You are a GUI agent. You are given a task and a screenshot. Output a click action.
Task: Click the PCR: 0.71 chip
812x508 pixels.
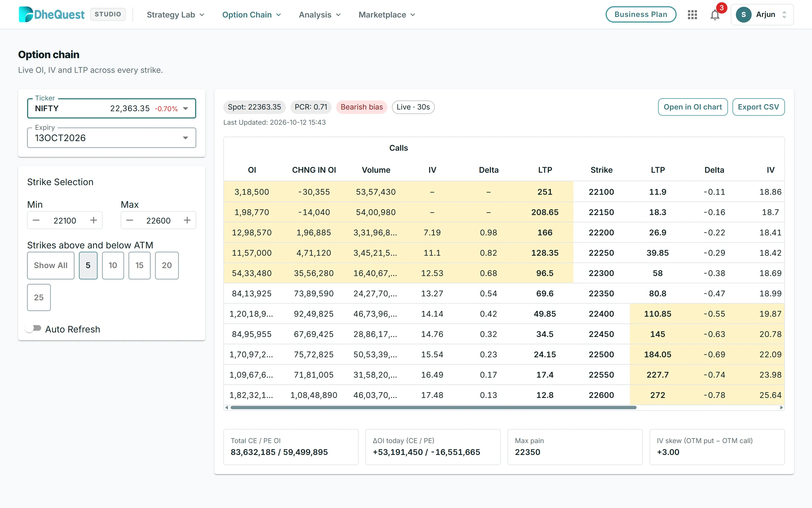coord(311,107)
